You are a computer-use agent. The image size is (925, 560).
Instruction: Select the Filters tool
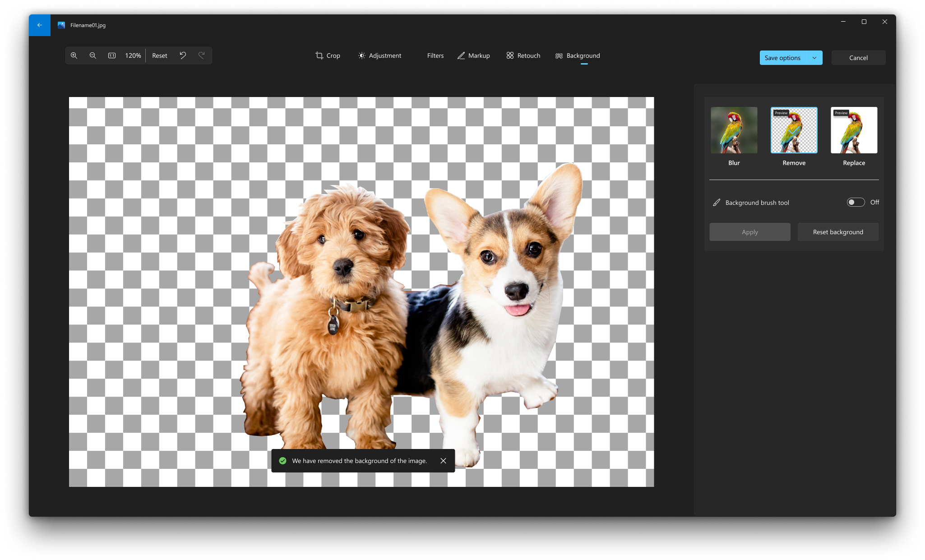pyautogui.click(x=434, y=56)
